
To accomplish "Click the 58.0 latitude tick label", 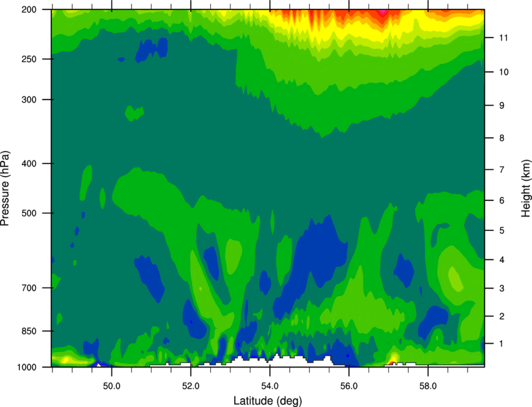I will 428,386.
